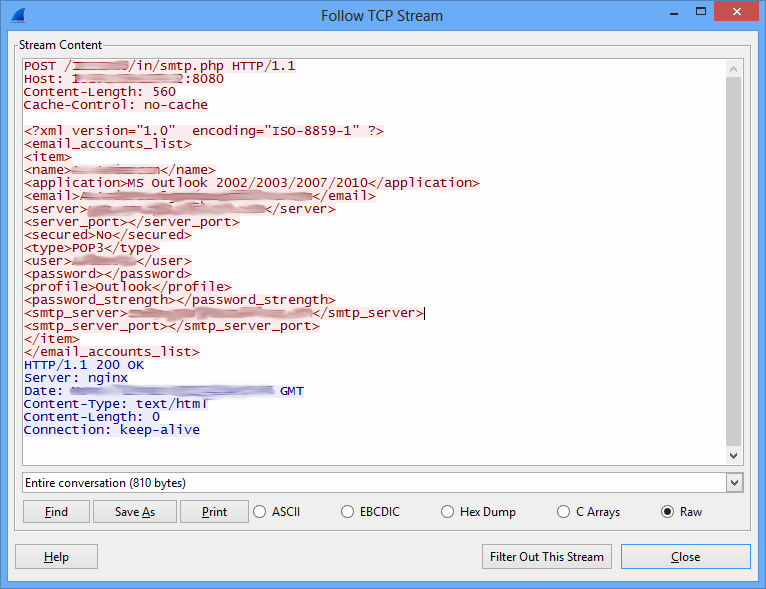Select the Raw display format
The width and height of the screenshot is (766, 589).
click(x=681, y=511)
